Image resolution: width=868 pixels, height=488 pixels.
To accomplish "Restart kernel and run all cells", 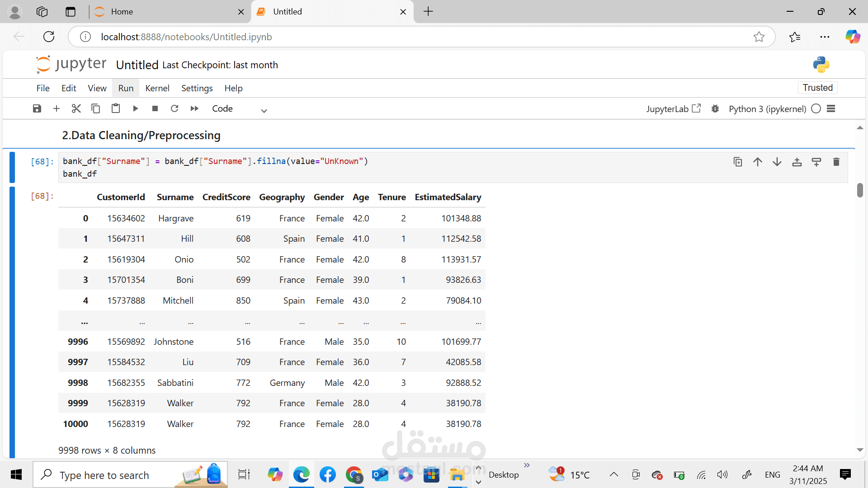I will pyautogui.click(x=194, y=108).
